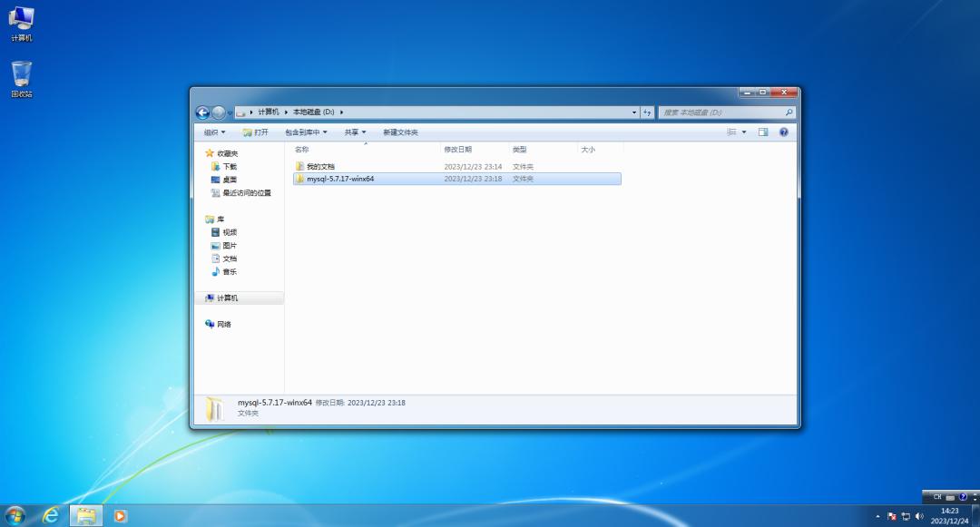
Task: Open the view options dropdown arrow
Action: [744, 132]
